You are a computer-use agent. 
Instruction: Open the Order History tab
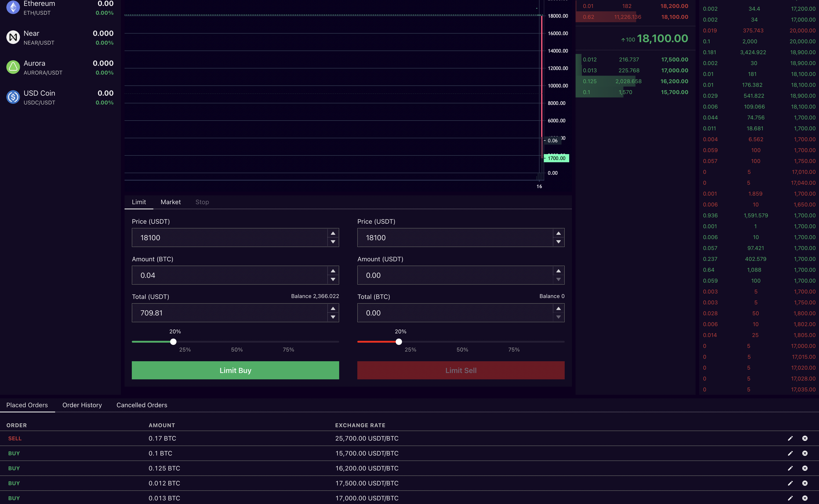(x=82, y=405)
